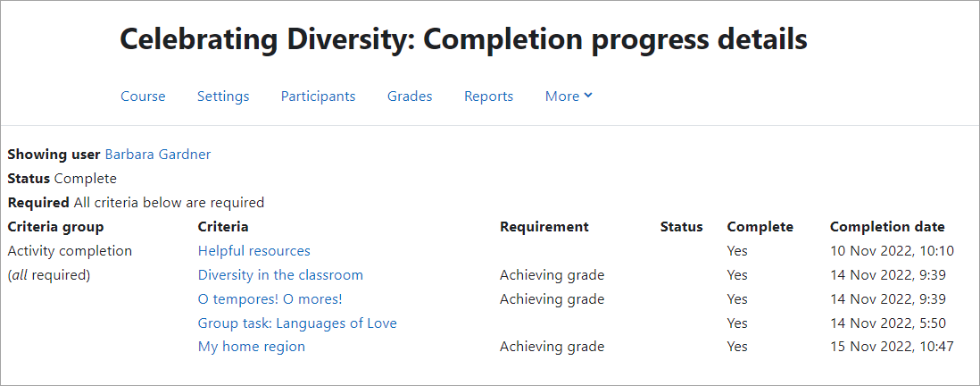Screen dimensions: 980x386
Task: Click the 10 Nov 2022, 10:10 completion date
Action: click(892, 251)
